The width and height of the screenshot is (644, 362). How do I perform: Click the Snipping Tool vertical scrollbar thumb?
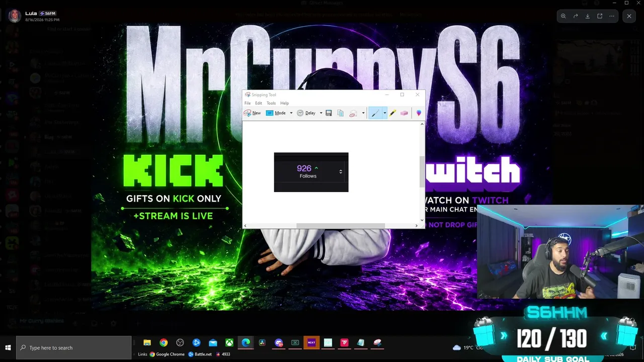click(x=422, y=171)
